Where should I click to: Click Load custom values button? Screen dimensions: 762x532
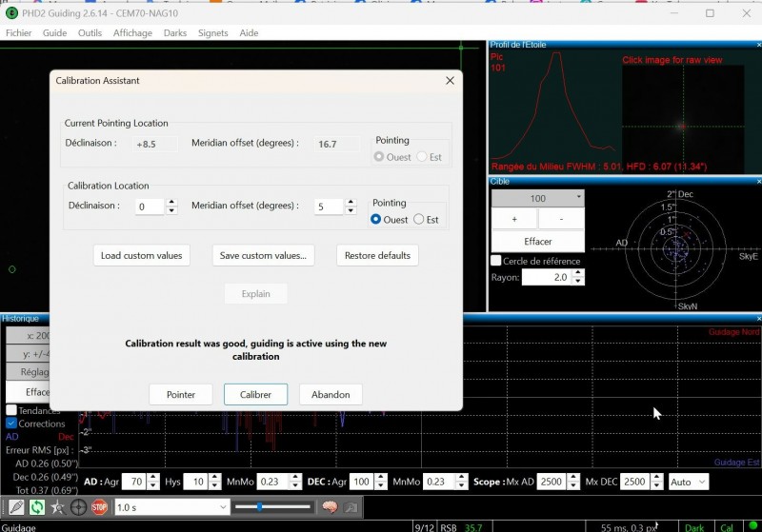[x=141, y=255]
